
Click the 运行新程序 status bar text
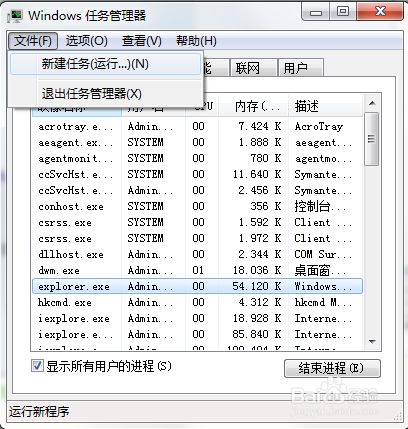pos(39,412)
